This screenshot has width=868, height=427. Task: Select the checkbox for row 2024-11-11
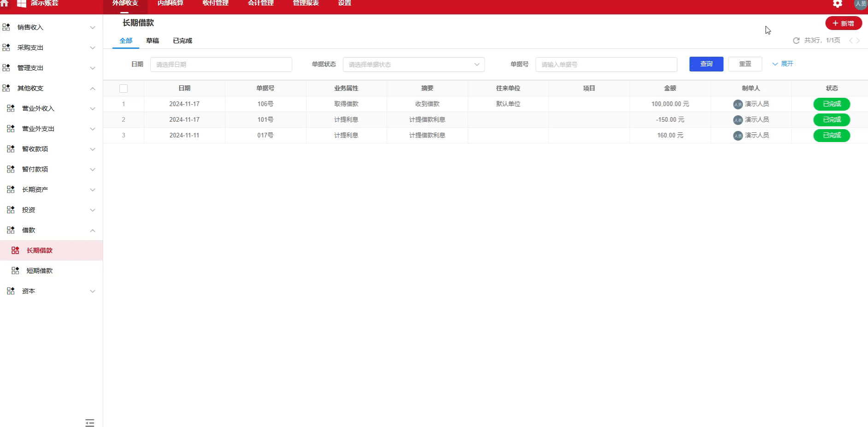pos(123,135)
